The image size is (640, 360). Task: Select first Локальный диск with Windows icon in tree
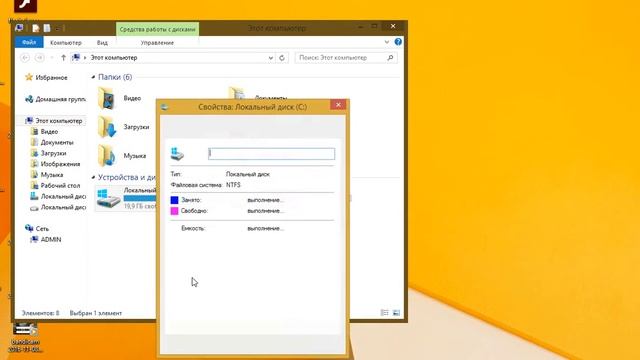click(x=58, y=196)
